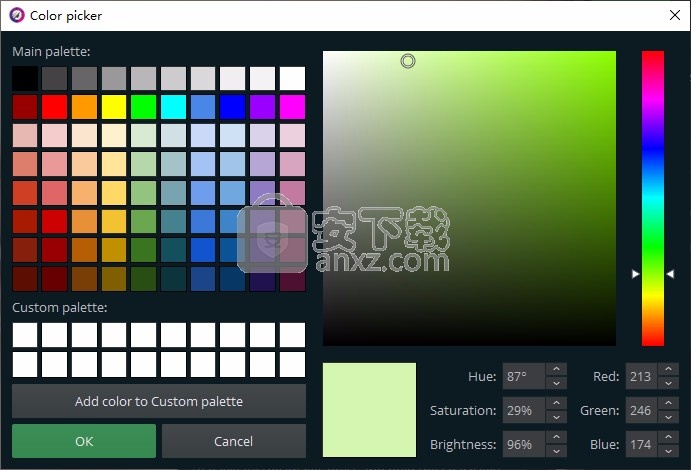This screenshot has width=691, height=470.
Task: Click the Hue input field
Action: tap(524, 377)
